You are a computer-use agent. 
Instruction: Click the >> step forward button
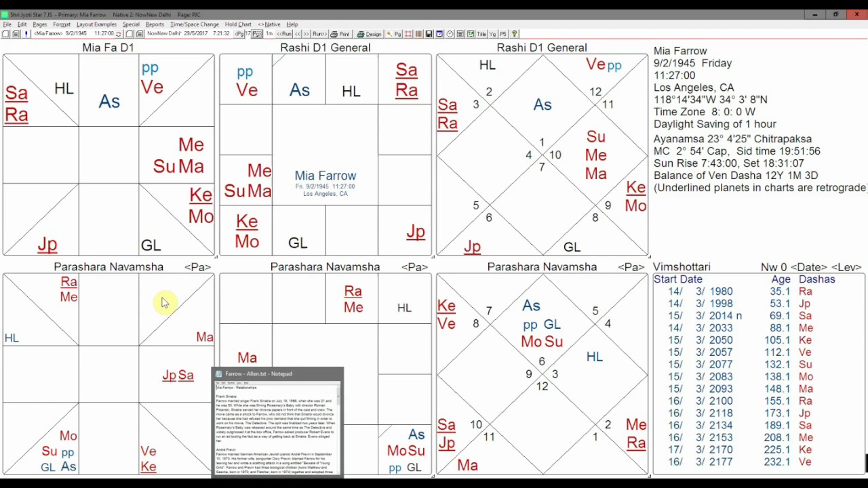point(306,34)
